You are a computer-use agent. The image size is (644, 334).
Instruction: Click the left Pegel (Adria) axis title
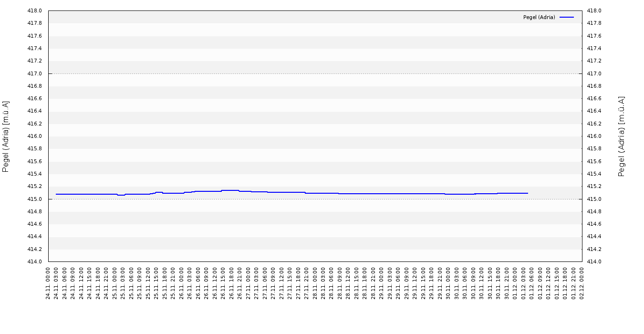pos(6,136)
